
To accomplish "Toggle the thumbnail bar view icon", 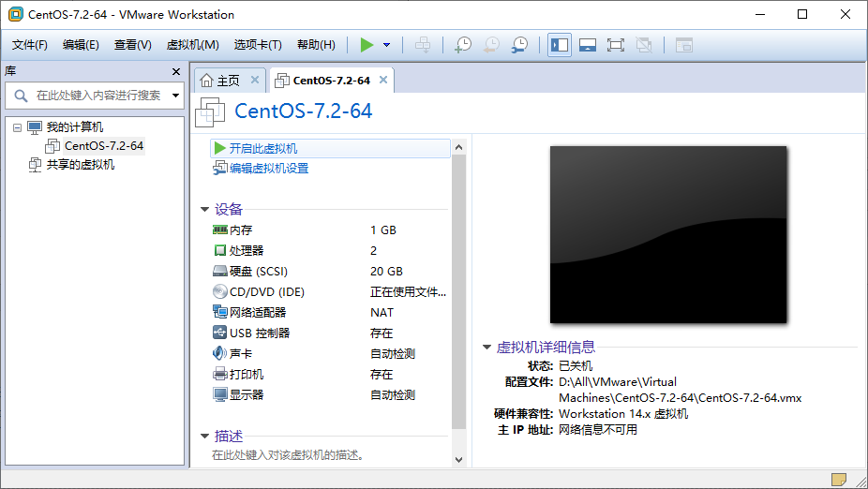I will coord(588,45).
